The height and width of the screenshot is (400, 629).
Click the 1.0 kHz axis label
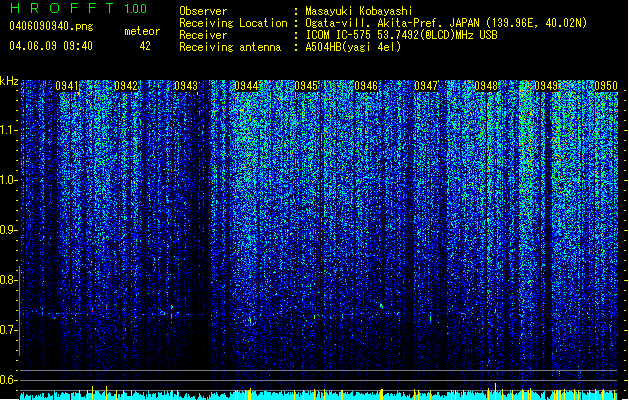pyautogui.click(x=9, y=180)
